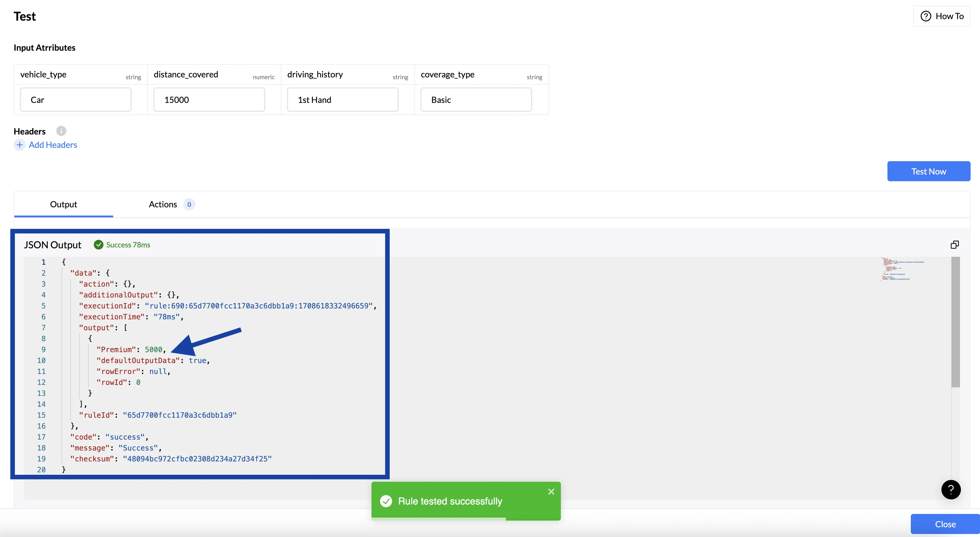This screenshot has width=980, height=537.
Task: Focus the vehicle_type input containing Car
Action: (x=76, y=100)
